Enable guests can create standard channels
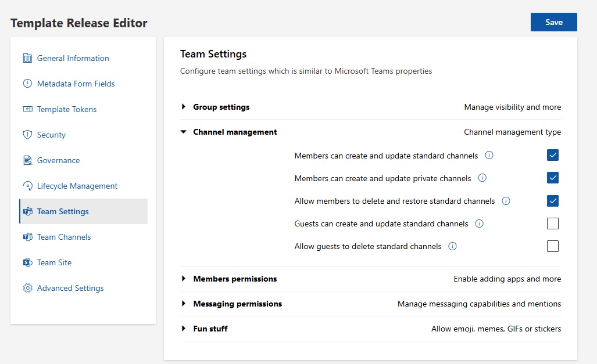597x364 pixels. point(552,224)
